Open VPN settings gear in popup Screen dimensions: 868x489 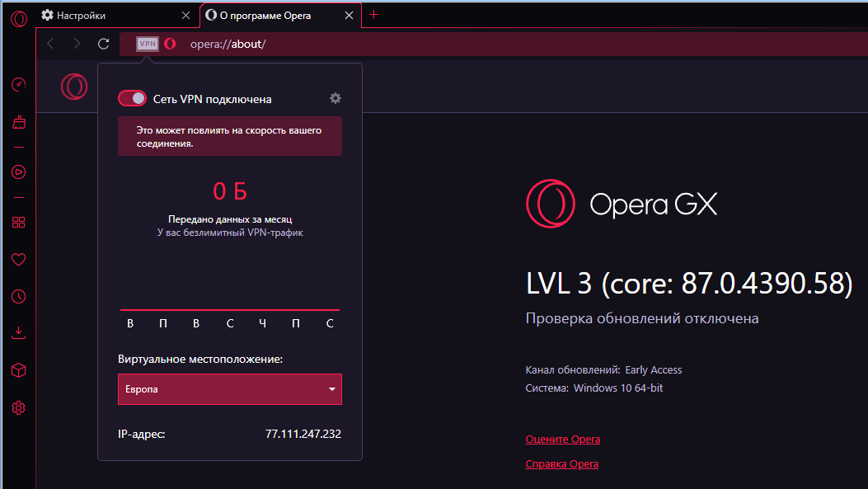click(335, 98)
